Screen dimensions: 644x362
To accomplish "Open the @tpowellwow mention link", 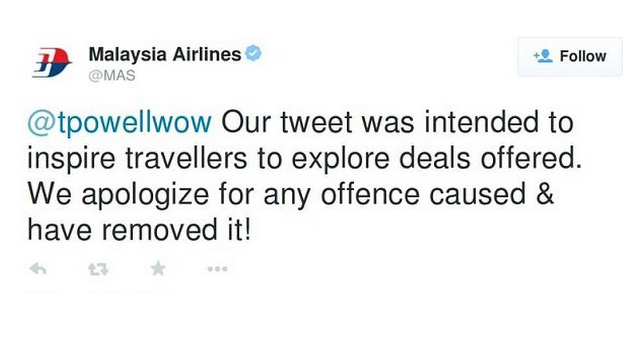I will tap(119, 123).
